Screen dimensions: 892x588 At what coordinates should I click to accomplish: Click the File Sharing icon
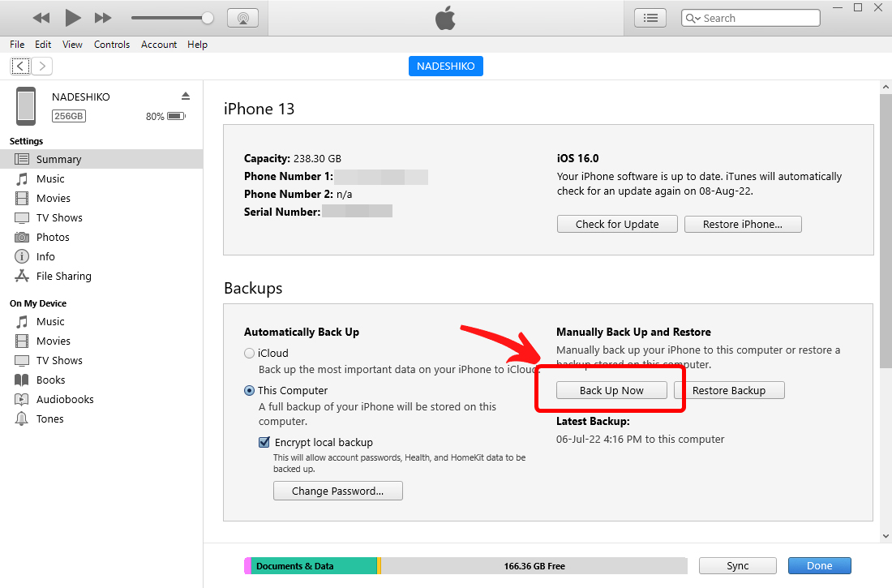(22, 276)
